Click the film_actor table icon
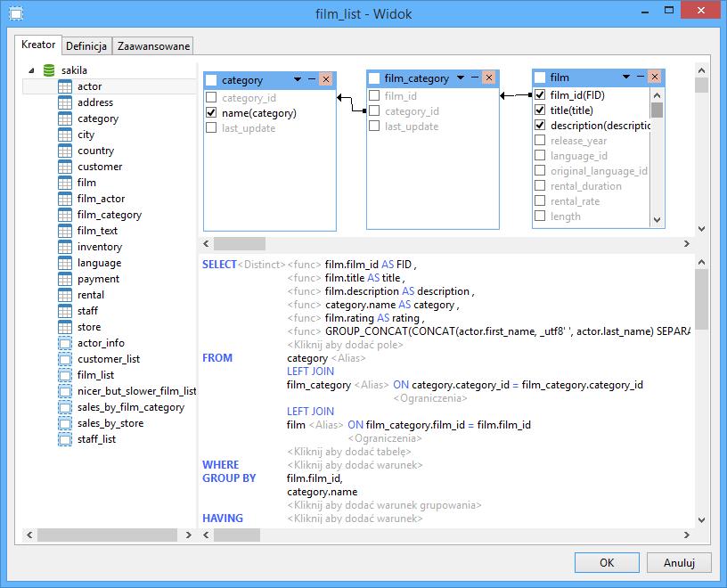Image resolution: width=727 pixels, height=588 pixels. (x=65, y=199)
